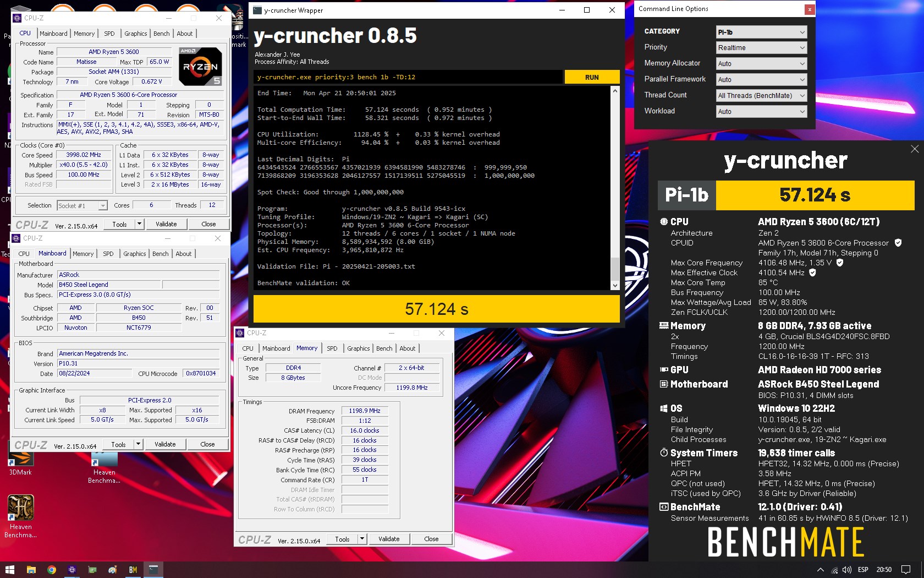Click y-cruncher console scrollbar down arrow
Image resolution: width=924 pixels, height=578 pixels.
pyautogui.click(x=615, y=286)
